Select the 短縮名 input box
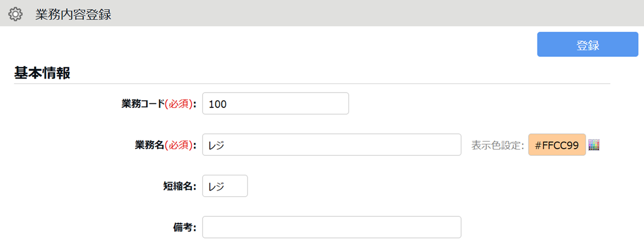 pyautogui.click(x=225, y=186)
